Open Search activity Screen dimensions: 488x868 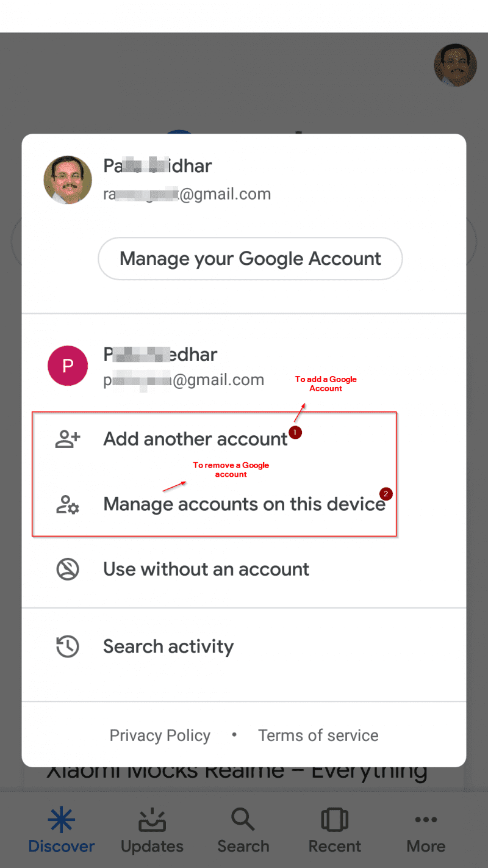pyautogui.click(x=244, y=646)
